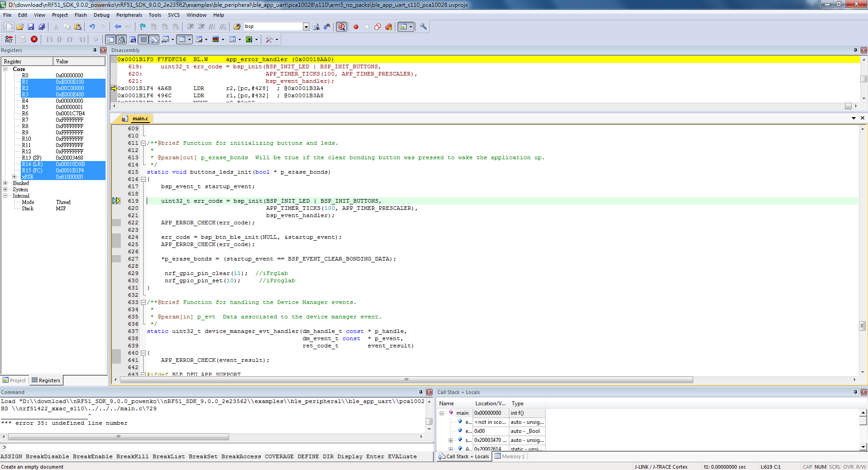Show the next statement arrow

point(96,39)
